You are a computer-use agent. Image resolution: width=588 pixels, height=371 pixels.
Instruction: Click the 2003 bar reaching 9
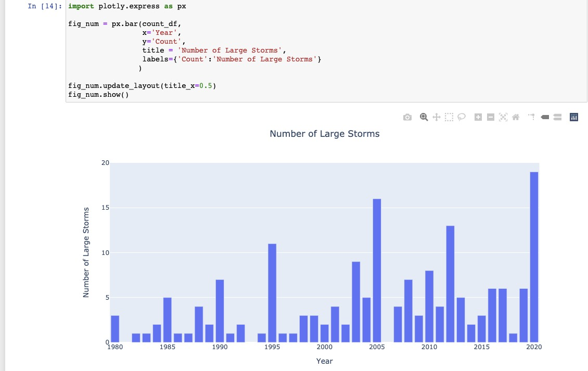coord(356,302)
